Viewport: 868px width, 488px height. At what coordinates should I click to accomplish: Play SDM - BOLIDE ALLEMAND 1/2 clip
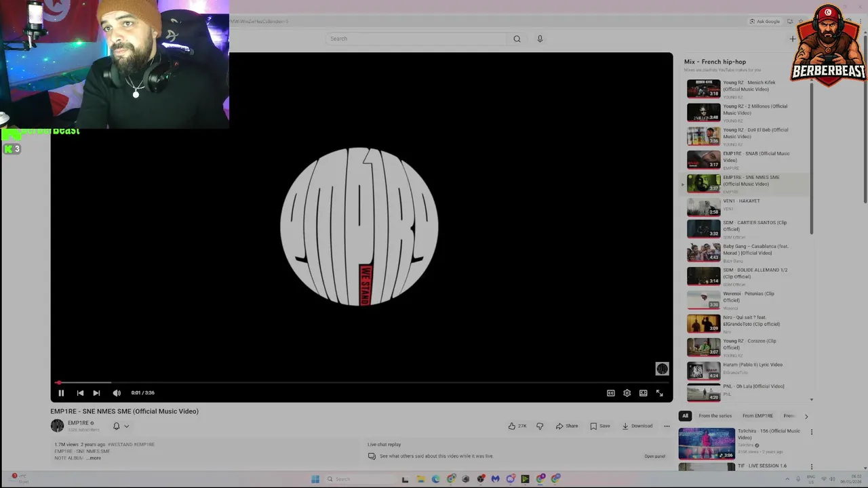click(x=746, y=277)
